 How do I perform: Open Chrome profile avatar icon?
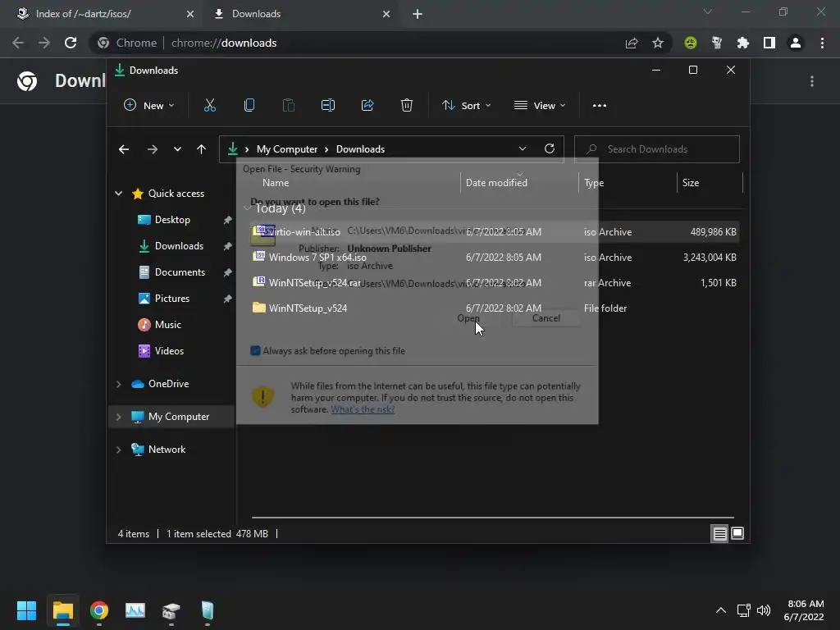click(x=796, y=43)
